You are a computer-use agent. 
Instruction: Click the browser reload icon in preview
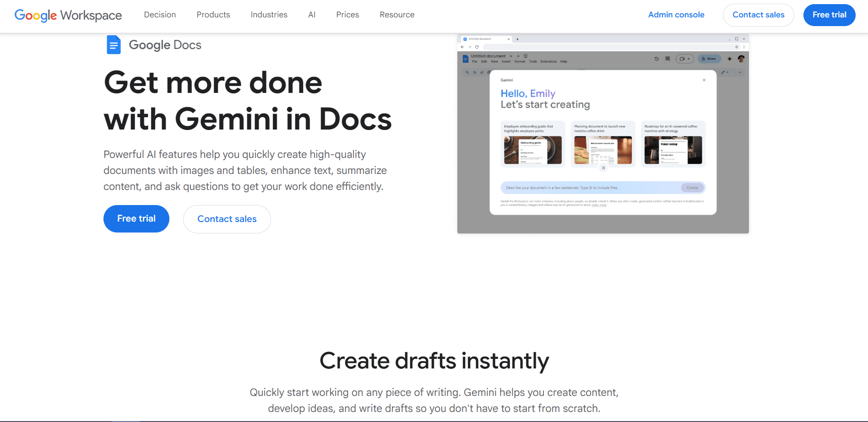pyautogui.click(x=477, y=47)
